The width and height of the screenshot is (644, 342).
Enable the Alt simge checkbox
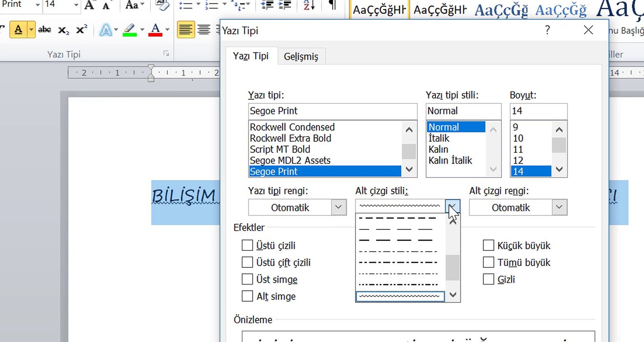(x=247, y=296)
